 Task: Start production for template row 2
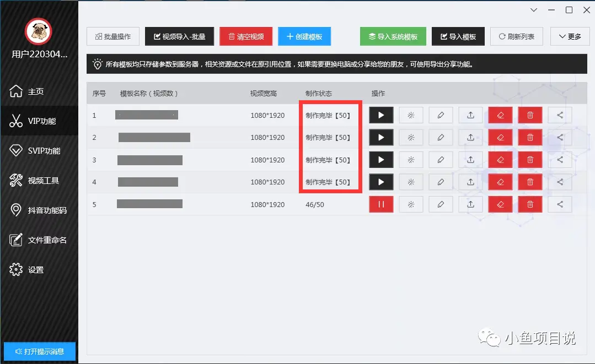click(x=381, y=138)
